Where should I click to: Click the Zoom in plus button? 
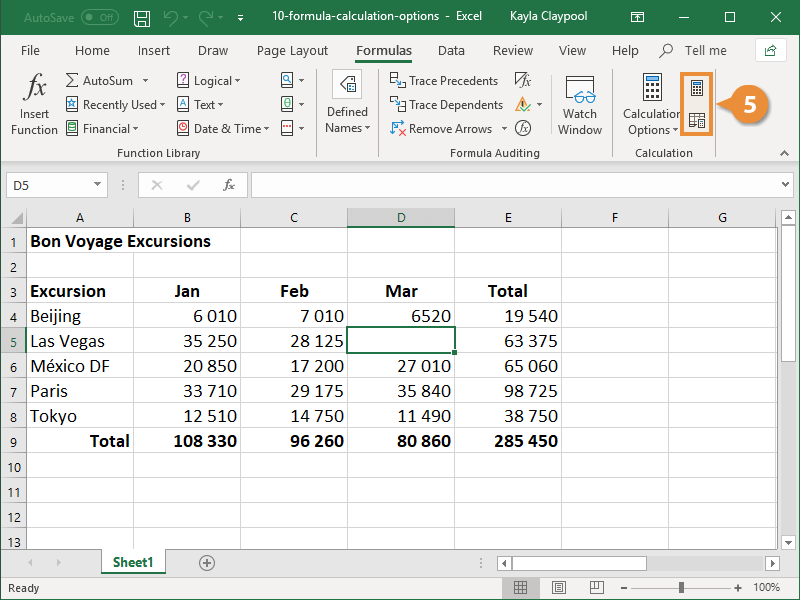pyautogui.click(x=738, y=588)
